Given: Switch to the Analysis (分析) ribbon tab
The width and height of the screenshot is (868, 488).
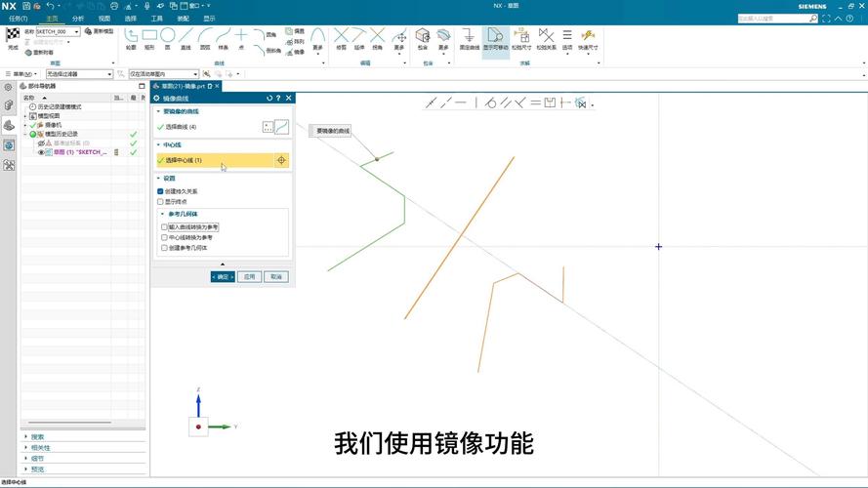Looking at the screenshot, I should 78,19.
